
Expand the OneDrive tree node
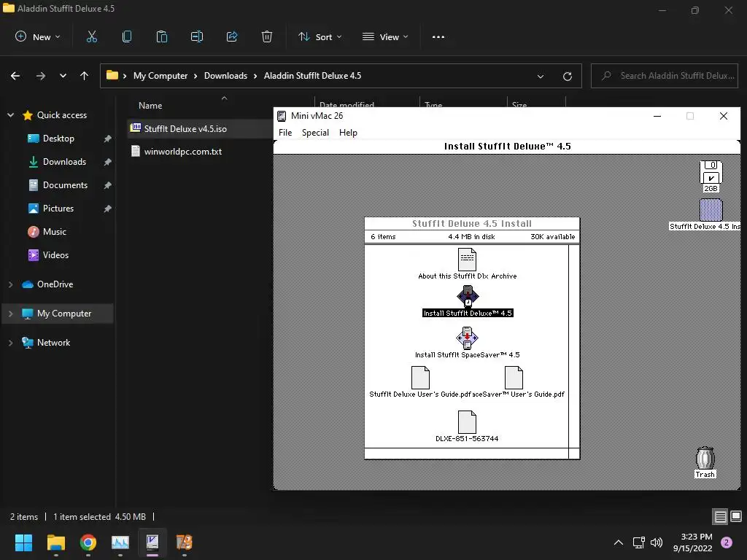pyautogui.click(x=10, y=284)
